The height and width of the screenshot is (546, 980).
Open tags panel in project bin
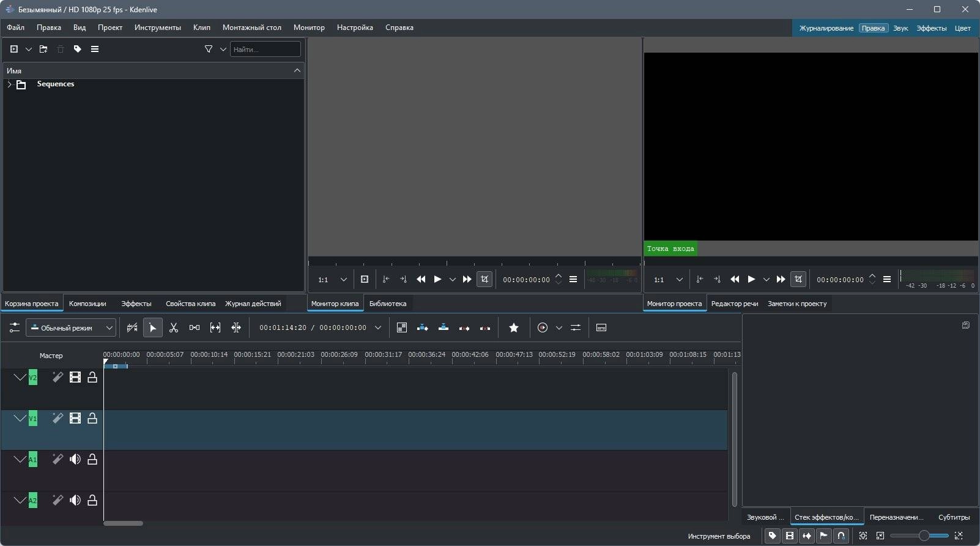(78, 49)
